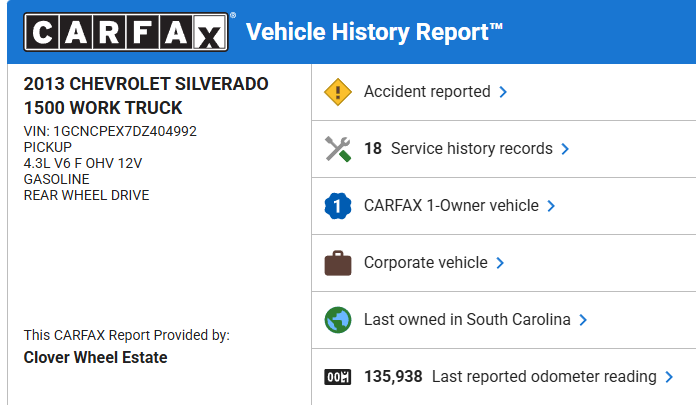Expand the Last owned in South Carolina chevron
696x405 pixels.
point(583,320)
